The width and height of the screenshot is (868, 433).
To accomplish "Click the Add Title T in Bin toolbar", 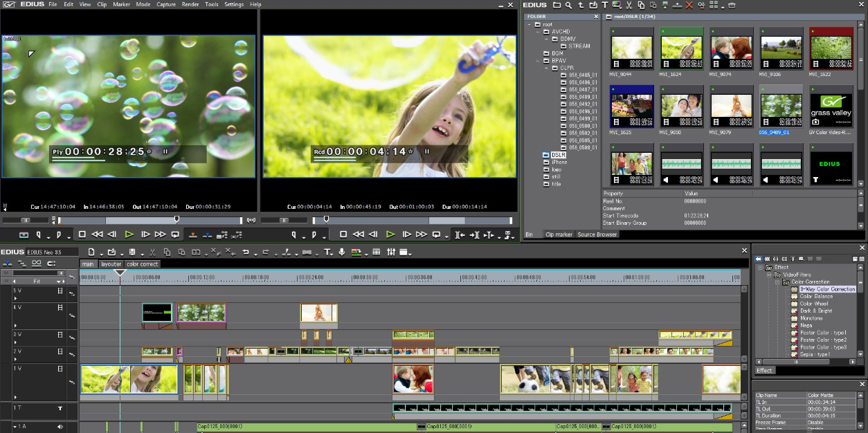I will click(605, 6).
